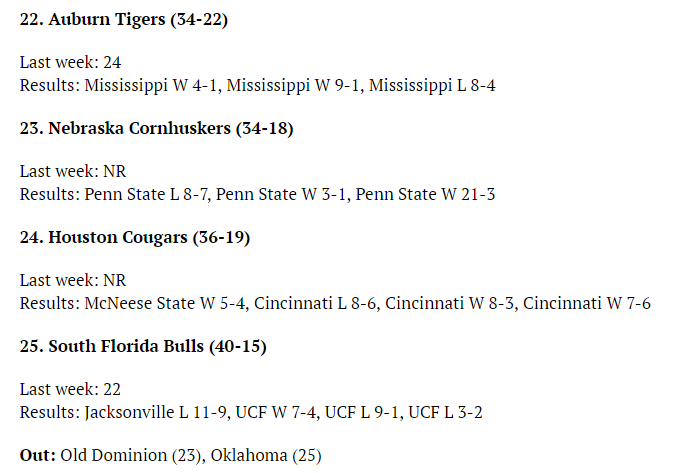This screenshot has height=473, width=691.
Task: Click the Mississippi L 8-4 result
Action: (432, 86)
